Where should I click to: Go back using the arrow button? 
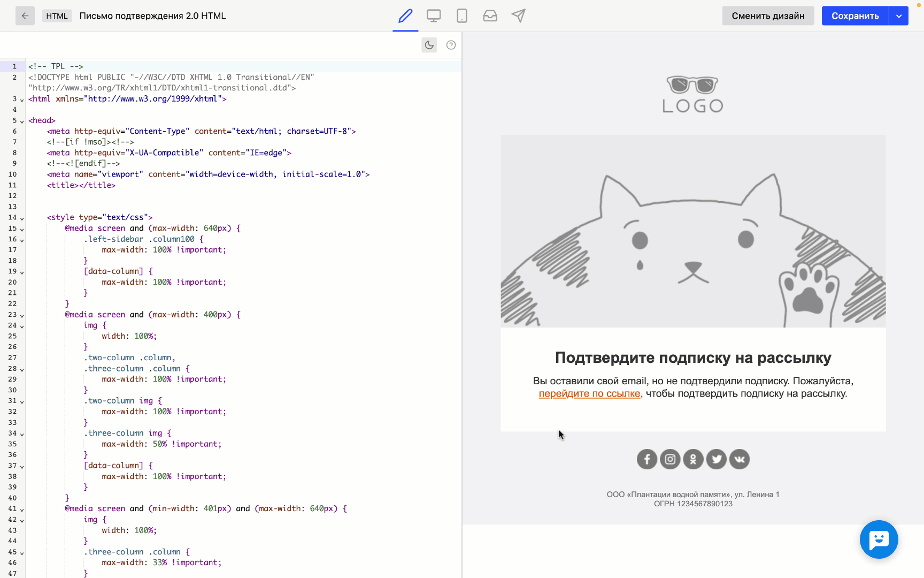25,16
